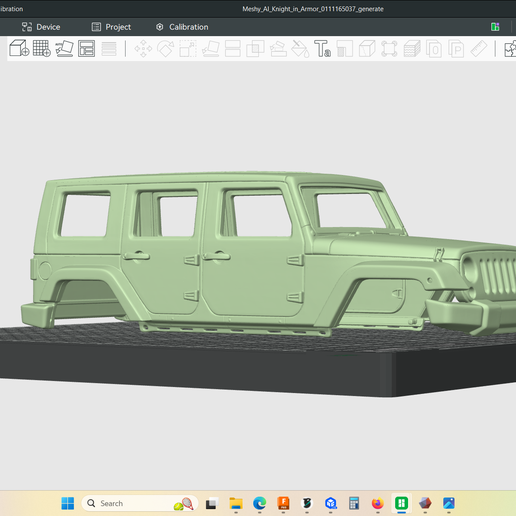Click the green icon in the top bar
This screenshot has width=516, height=516.
(495, 27)
